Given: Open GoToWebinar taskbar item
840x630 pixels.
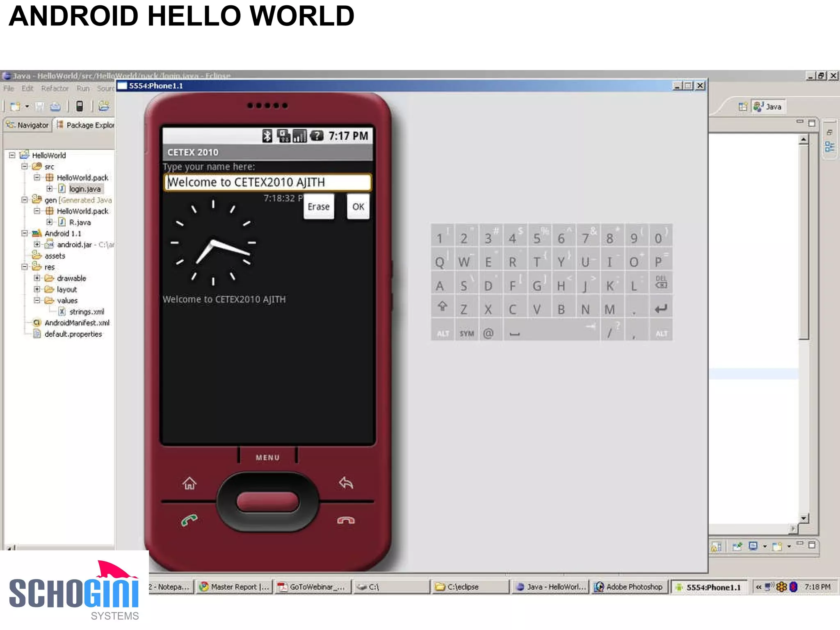Looking at the screenshot, I should coord(313,587).
